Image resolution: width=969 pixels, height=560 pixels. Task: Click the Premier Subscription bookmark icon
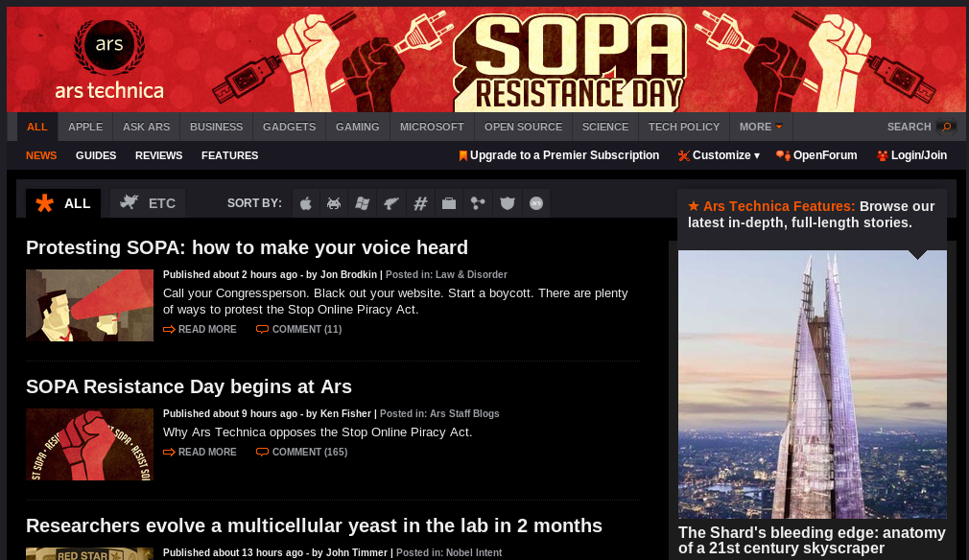point(462,156)
